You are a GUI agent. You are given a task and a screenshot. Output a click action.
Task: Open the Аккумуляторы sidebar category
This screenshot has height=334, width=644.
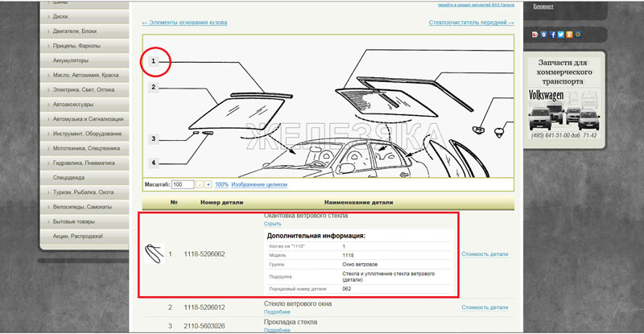point(71,60)
